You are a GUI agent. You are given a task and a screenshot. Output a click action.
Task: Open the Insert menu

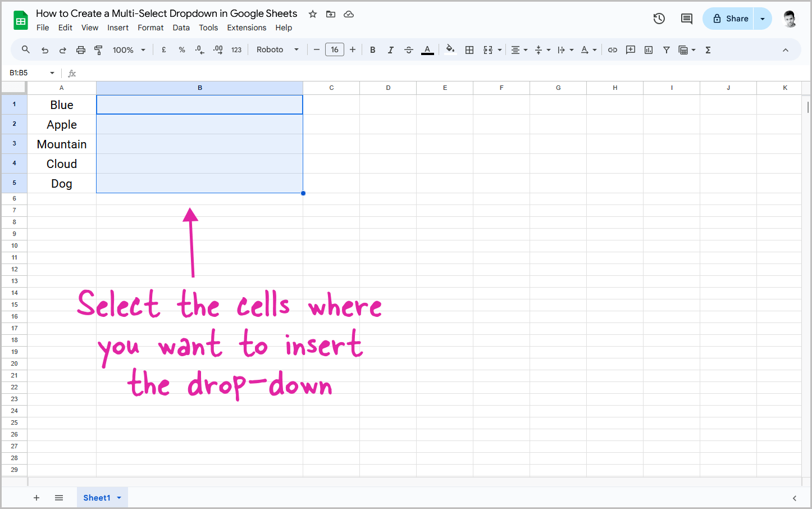tap(118, 28)
